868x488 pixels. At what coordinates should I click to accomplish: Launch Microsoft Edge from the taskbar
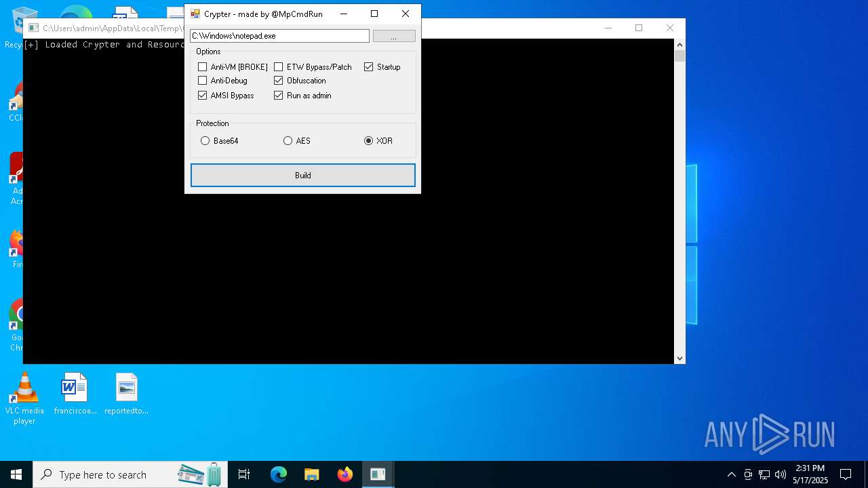(279, 474)
